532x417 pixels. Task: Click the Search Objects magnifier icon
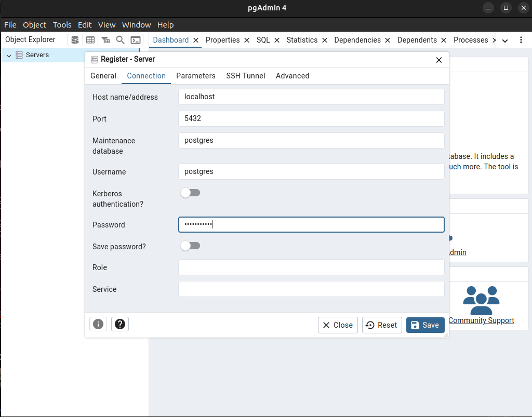tap(120, 40)
